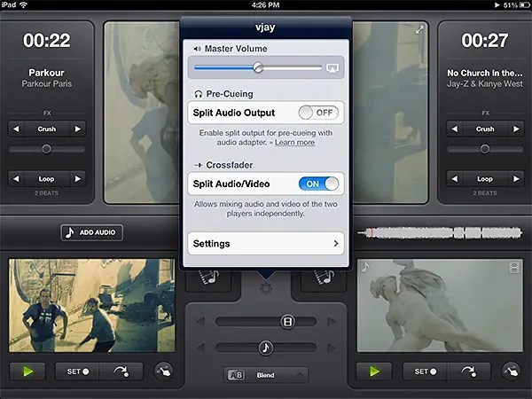Tap the left Parkour video thumbnail
Screen dimensions: 532x399
tap(92, 305)
